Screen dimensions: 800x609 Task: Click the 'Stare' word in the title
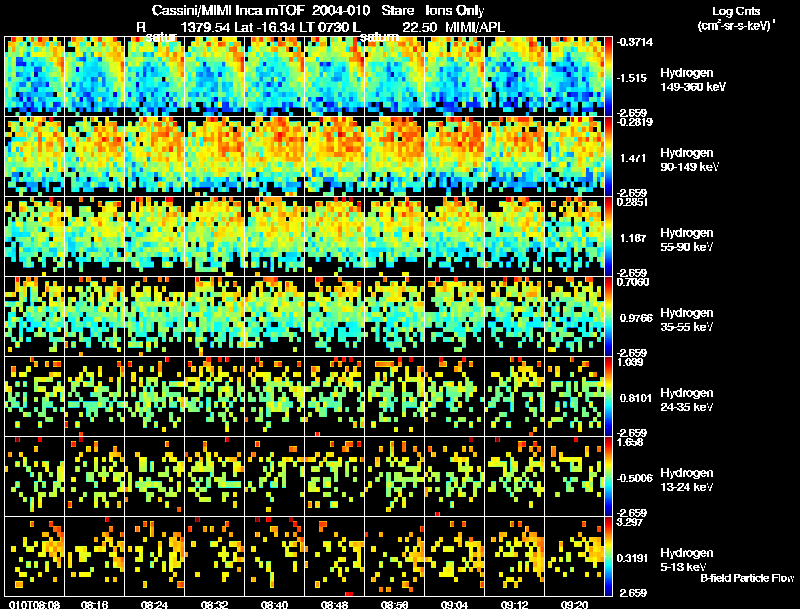397,10
